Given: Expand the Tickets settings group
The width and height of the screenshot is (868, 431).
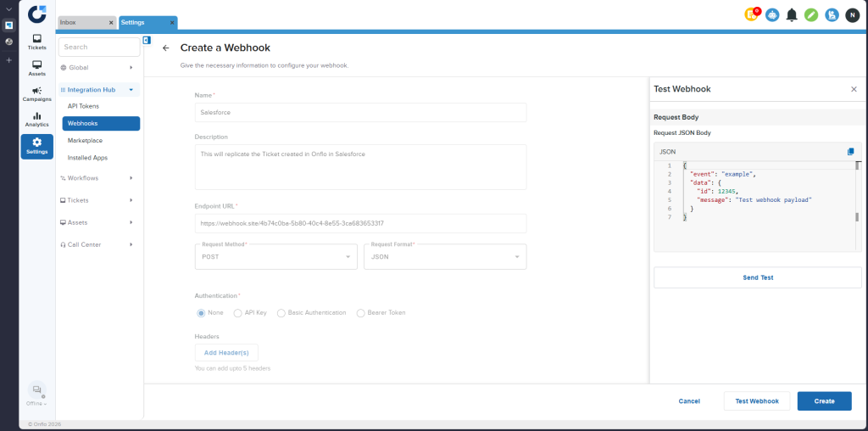Looking at the screenshot, I should 98,200.
